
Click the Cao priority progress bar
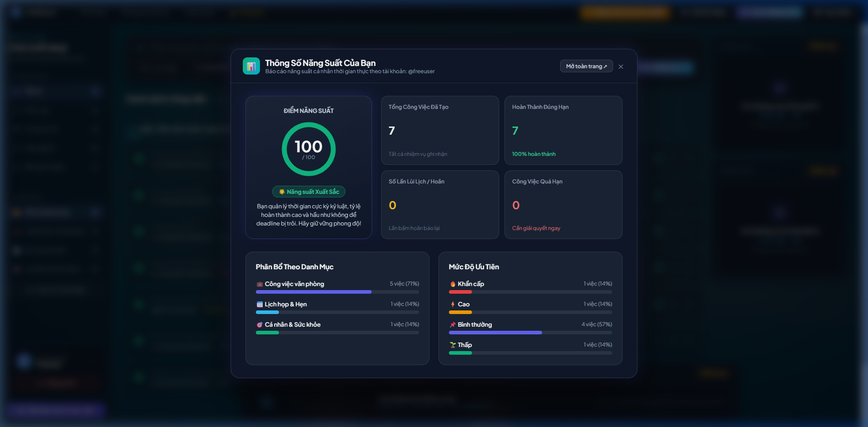(530, 312)
